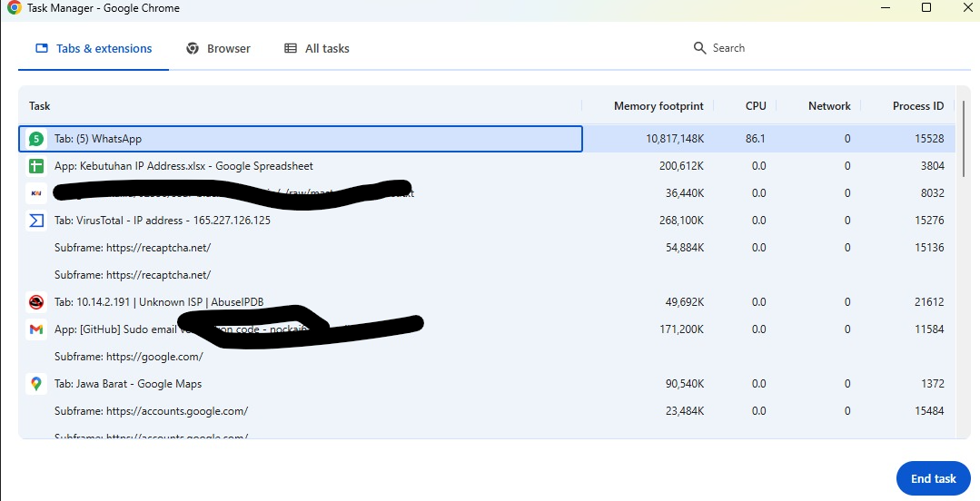Click the Gmail icon in task list

[36, 329]
